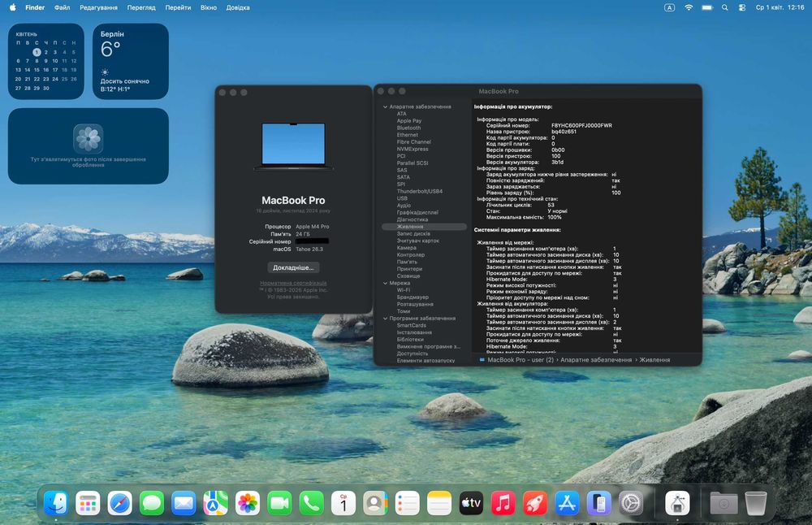Launch Safari from the Dock
The height and width of the screenshot is (525, 812).
(x=119, y=503)
